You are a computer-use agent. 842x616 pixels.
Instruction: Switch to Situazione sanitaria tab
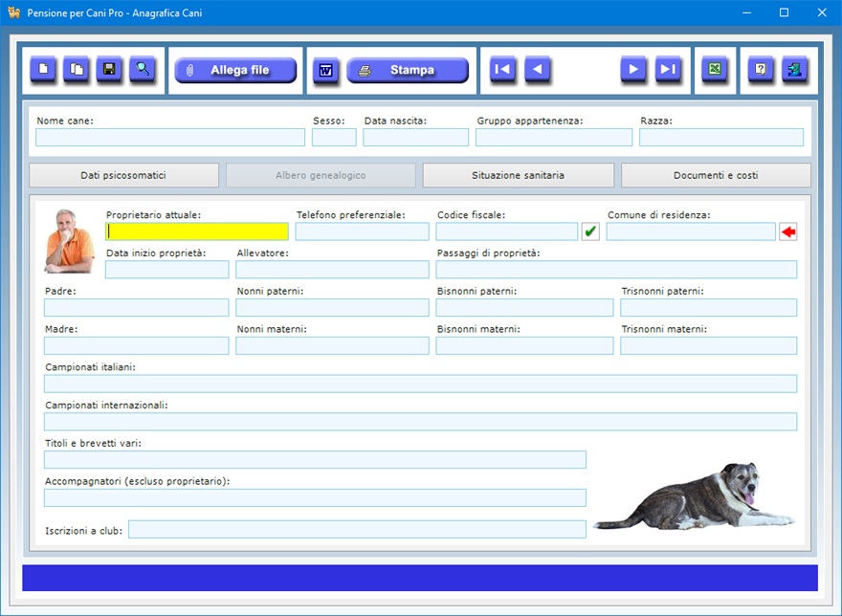point(519,175)
